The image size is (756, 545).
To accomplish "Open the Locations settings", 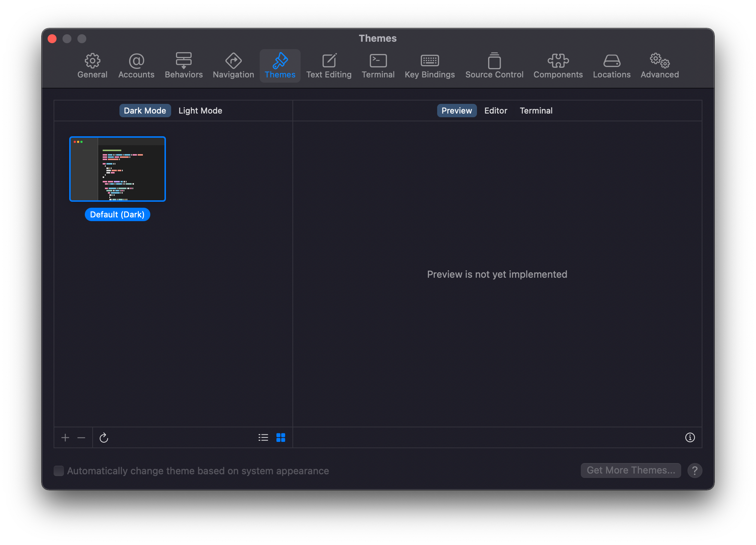I will coord(611,66).
